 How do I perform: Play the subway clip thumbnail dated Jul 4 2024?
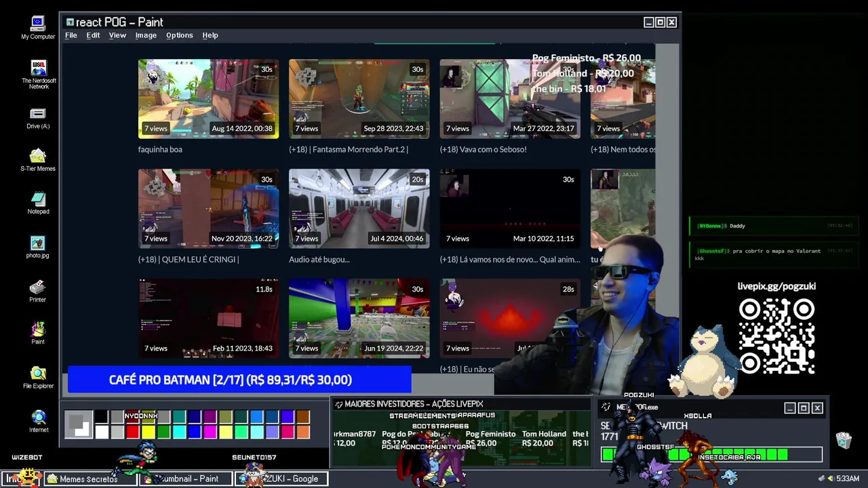click(359, 209)
